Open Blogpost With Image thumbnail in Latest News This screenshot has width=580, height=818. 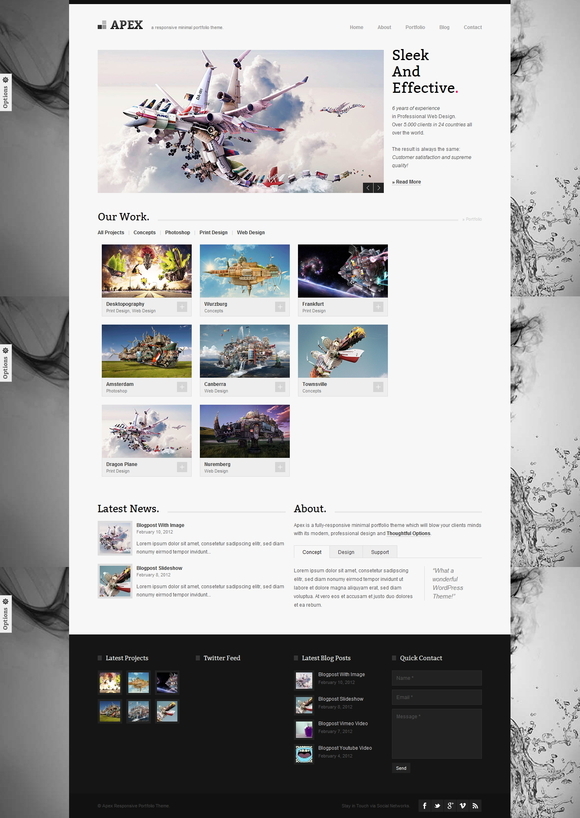point(115,538)
